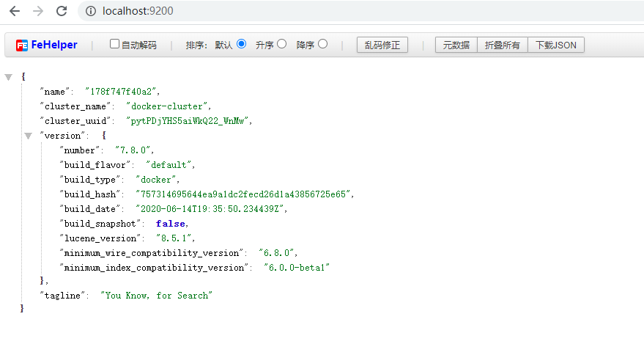Viewport: 644px width, 344px height.
Task: Collapse the root JSON object triangle
Action: coord(8,77)
